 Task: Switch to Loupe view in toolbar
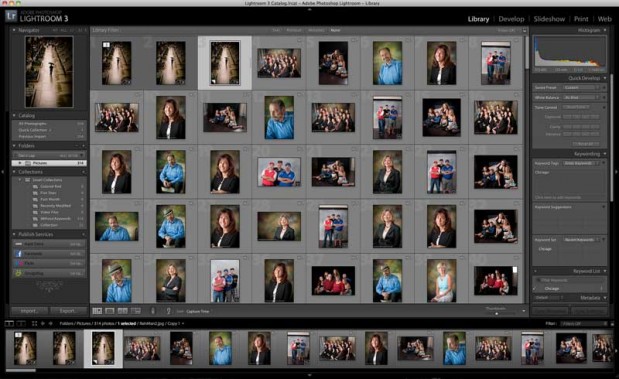point(110,311)
